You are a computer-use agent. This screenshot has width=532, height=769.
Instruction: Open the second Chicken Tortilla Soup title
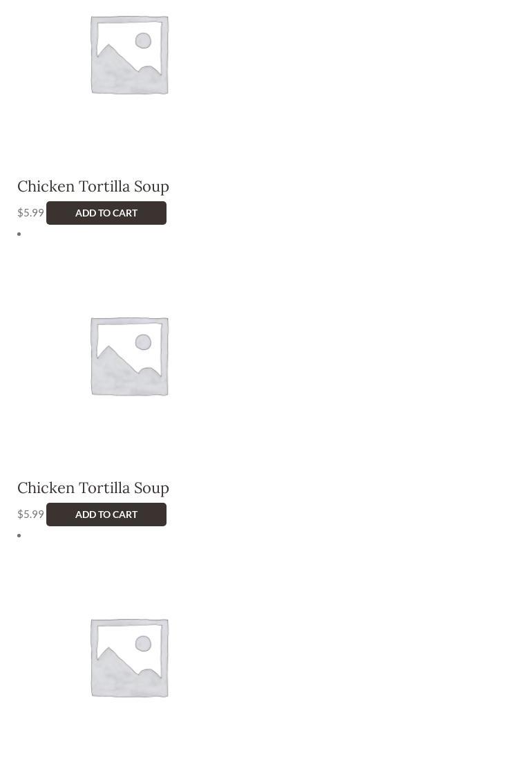(x=93, y=488)
